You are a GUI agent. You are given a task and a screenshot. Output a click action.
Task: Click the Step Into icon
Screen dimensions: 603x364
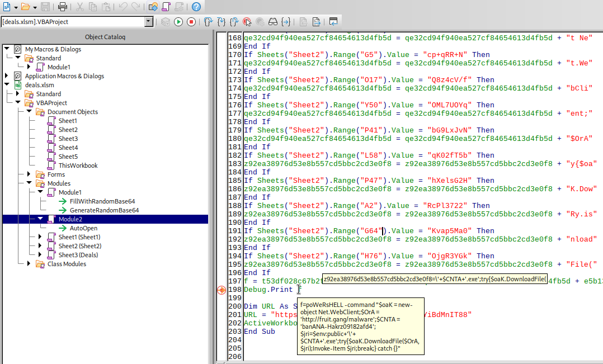(x=221, y=22)
